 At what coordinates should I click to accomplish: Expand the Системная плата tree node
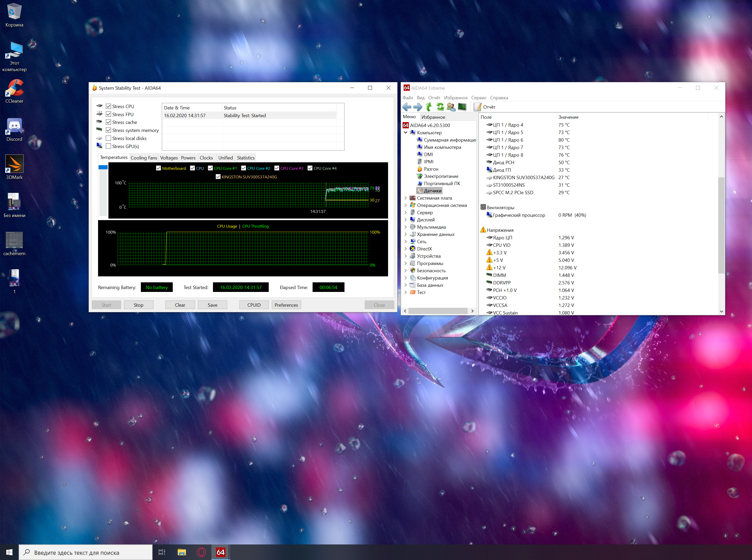click(x=405, y=198)
